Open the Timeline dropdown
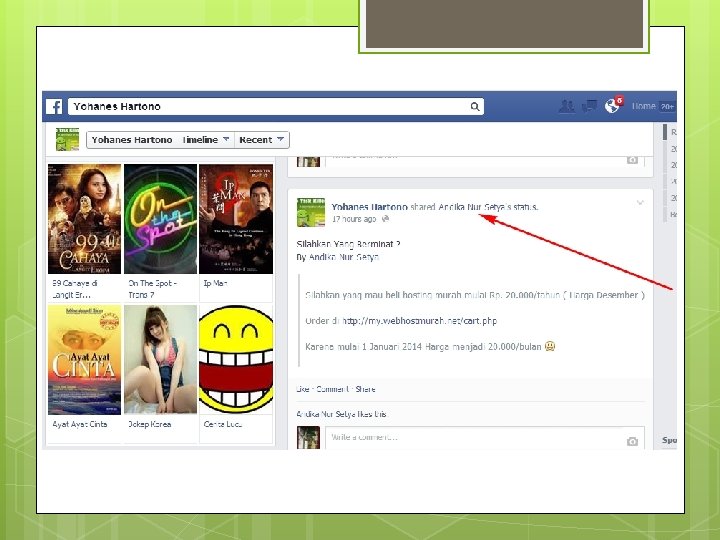 [206, 140]
